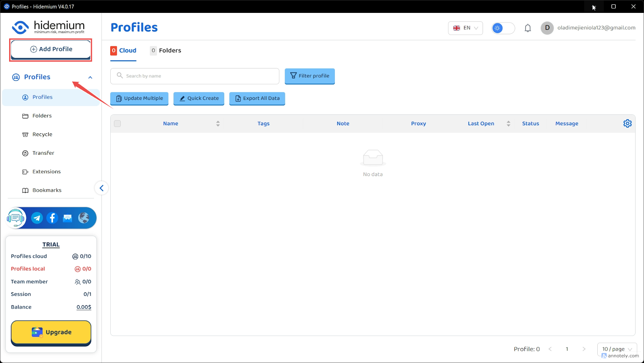Open the user account avatar D

tap(547, 28)
